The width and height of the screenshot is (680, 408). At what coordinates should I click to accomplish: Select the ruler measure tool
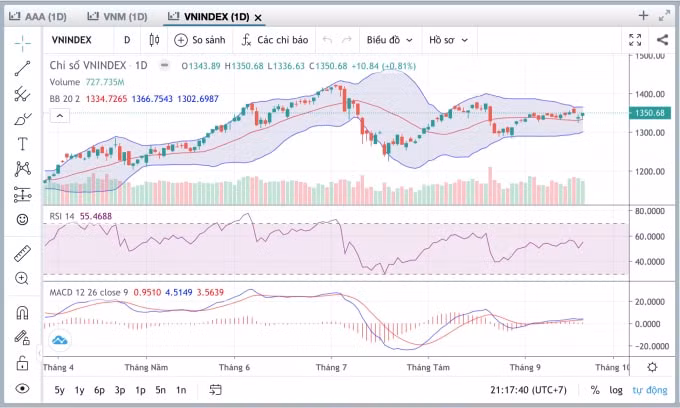click(23, 253)
